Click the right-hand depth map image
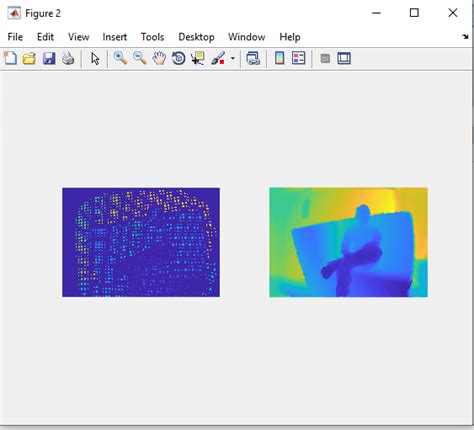The height and width of the screenshot is (430, 474). click(x=348, y=242)
